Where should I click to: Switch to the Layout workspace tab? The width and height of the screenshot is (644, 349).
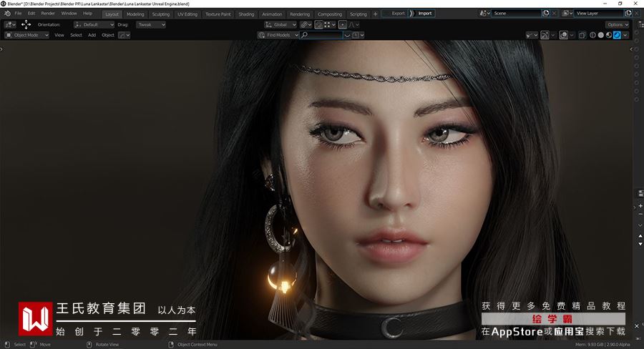point(112,14)
